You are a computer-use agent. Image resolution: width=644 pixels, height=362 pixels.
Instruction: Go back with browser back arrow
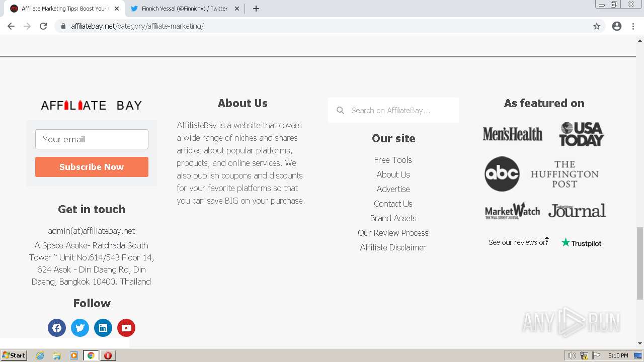click(x=11, y=26)
